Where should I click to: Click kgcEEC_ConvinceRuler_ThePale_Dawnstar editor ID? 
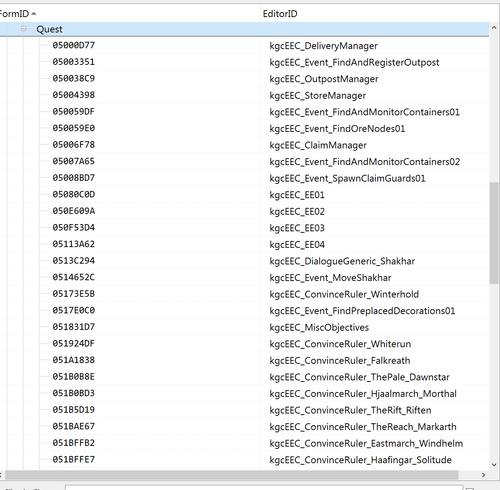point(359,377)
